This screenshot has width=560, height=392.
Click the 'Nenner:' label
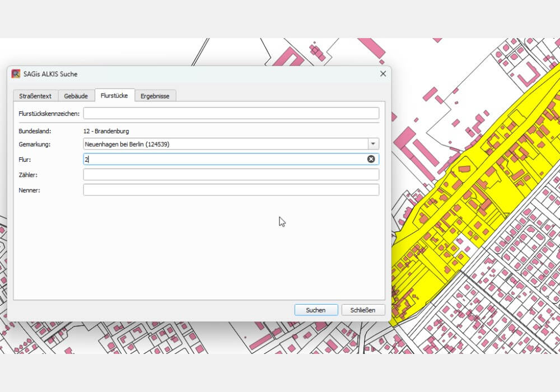pos(29,190)
